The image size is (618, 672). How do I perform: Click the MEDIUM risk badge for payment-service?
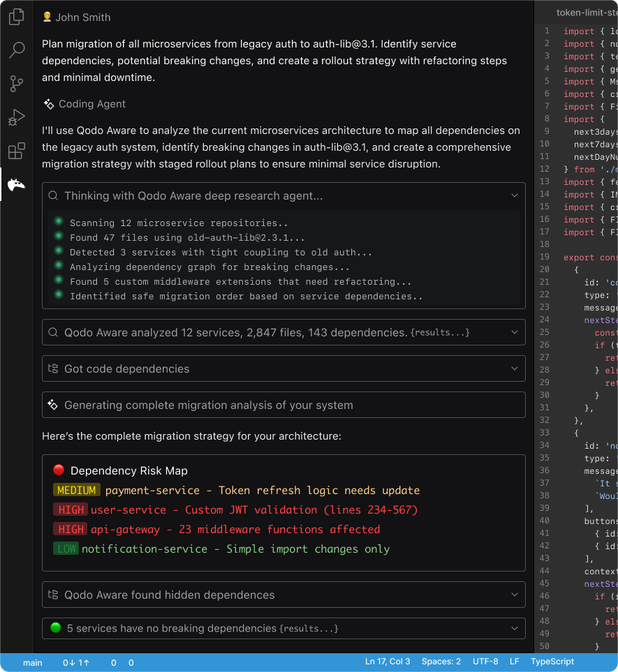[77, 490]
